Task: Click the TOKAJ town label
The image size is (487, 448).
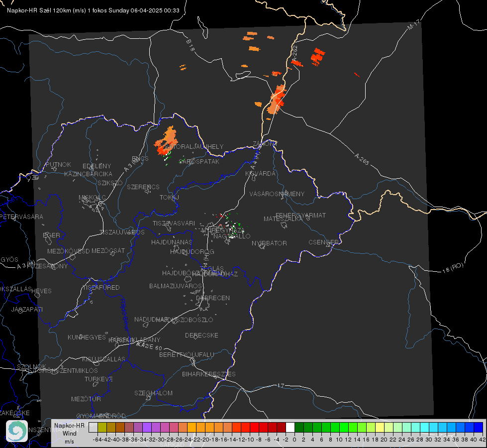Action: pyautogui.click(x=169, y=198)
